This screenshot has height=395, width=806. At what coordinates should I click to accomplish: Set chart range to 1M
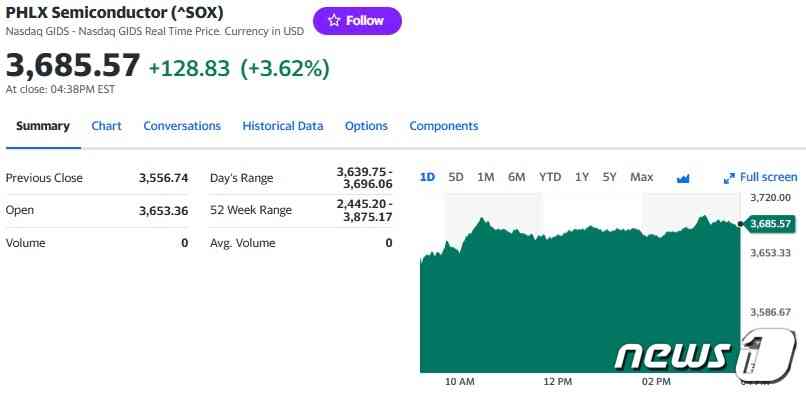coord(486,177)
